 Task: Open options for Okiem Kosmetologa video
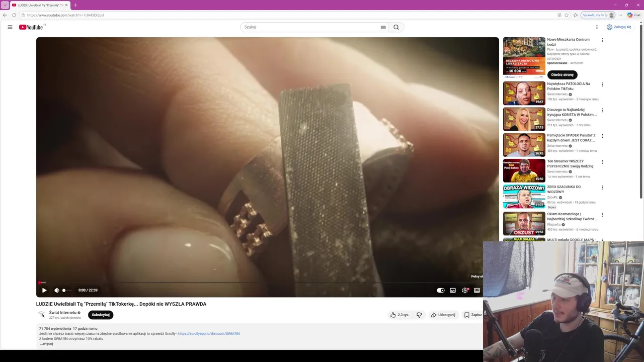click(602, 215)
